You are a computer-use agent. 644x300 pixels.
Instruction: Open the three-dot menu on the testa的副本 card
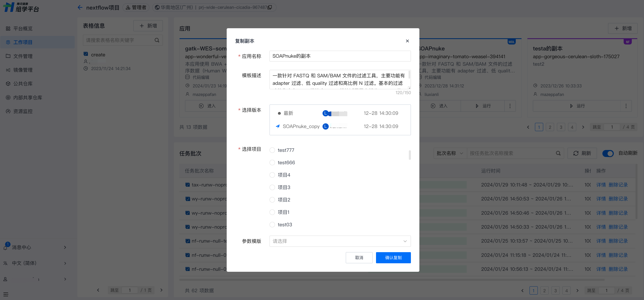626,106
